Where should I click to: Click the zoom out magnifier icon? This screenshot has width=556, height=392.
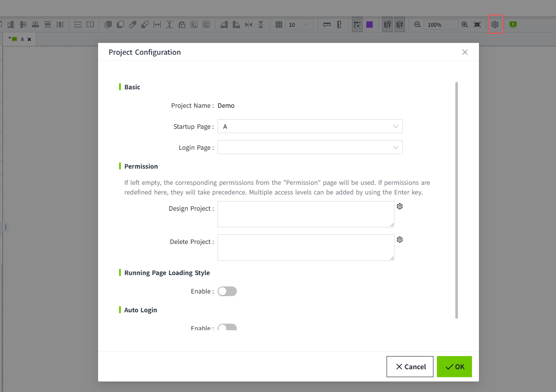pyautogui.click(x=417, y=25)
